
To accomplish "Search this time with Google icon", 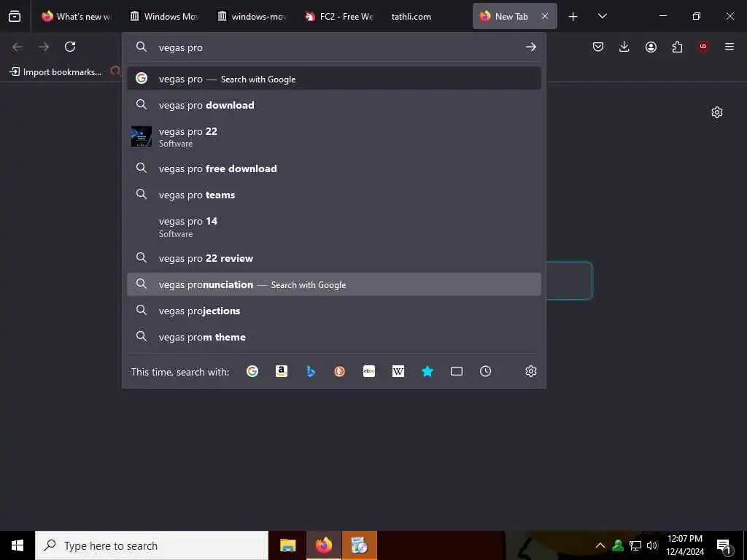I will (252, 371).
